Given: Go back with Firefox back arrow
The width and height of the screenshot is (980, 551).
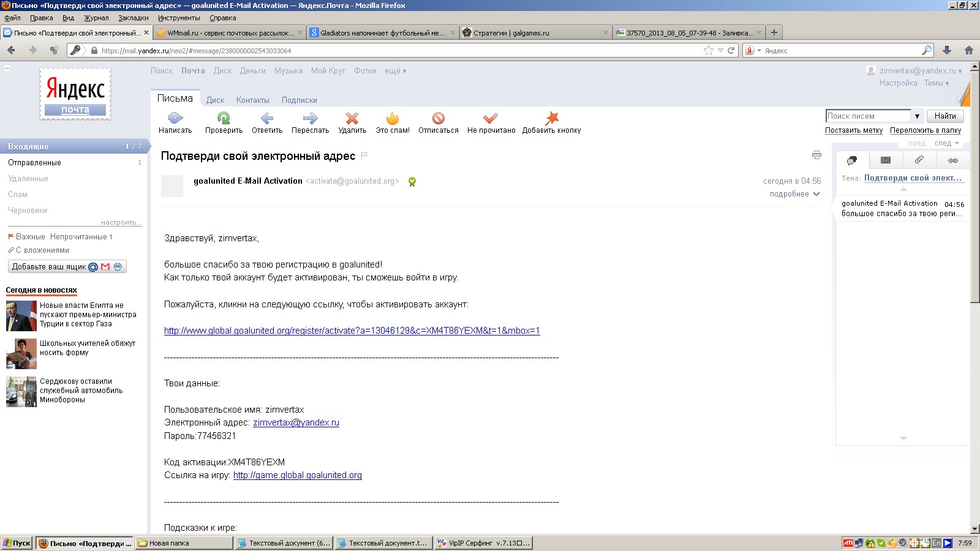Looking at the screenshot, I should click(11, 50).
